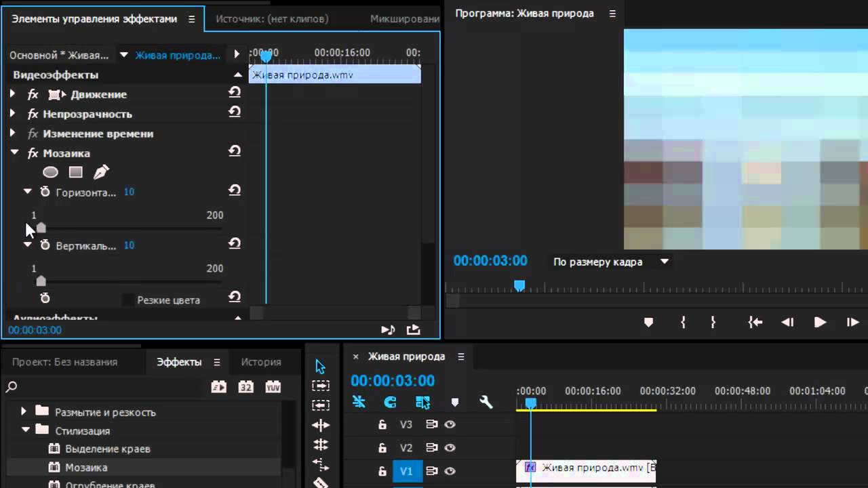Expand the Размытие и резкость folder
The width and height of the screenshot is (868, 488).
24,411
